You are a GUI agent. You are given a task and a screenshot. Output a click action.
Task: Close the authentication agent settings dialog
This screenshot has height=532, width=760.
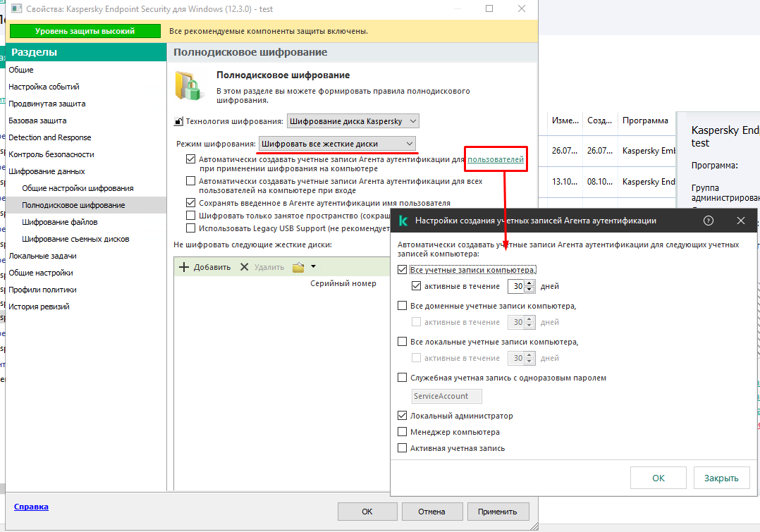point(740,221)
